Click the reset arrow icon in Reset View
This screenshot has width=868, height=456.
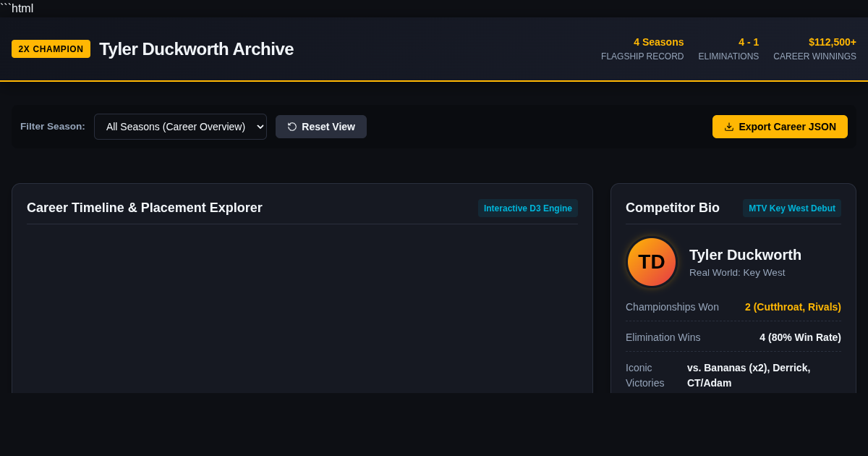pos(292,127)
